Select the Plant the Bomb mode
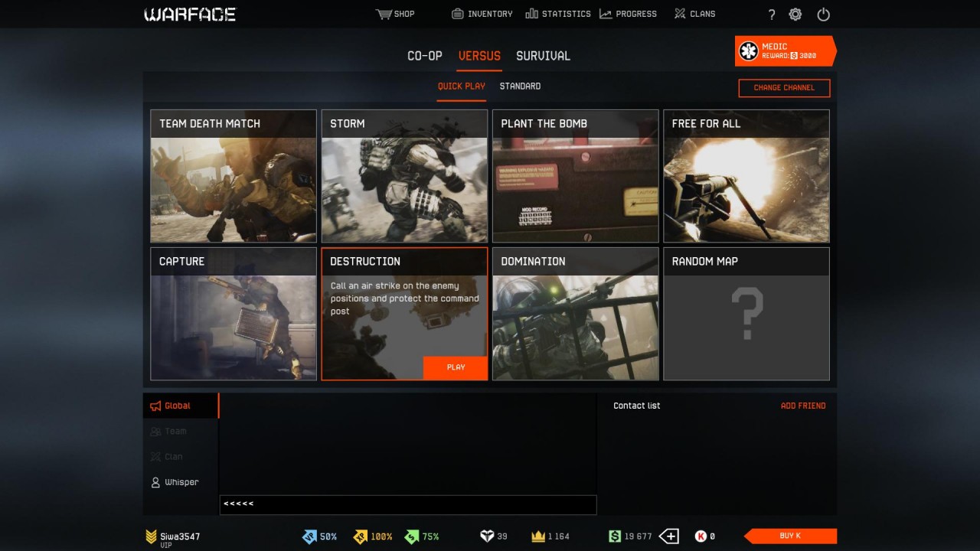 (575, 176)
